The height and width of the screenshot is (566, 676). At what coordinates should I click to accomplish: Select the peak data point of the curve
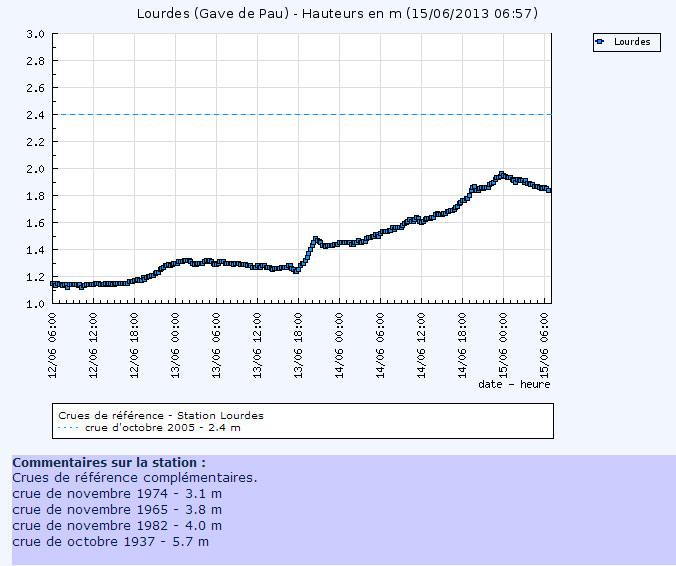[x=502, y=174]
